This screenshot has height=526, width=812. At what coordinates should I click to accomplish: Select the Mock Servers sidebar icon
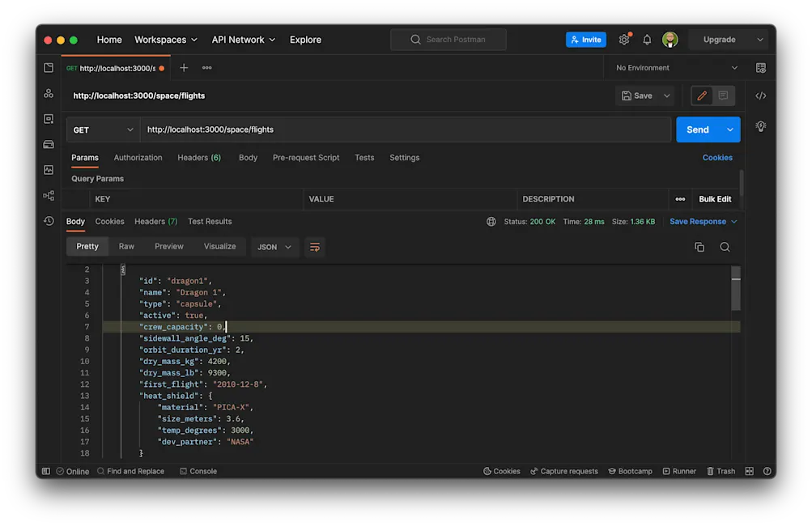(x=48, y=144)
